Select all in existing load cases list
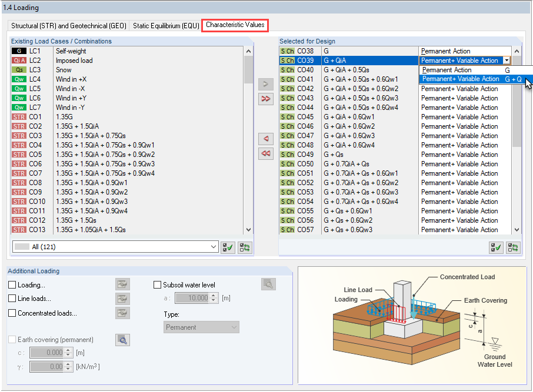This screenshot has width=533, height=392. (228, 247)
